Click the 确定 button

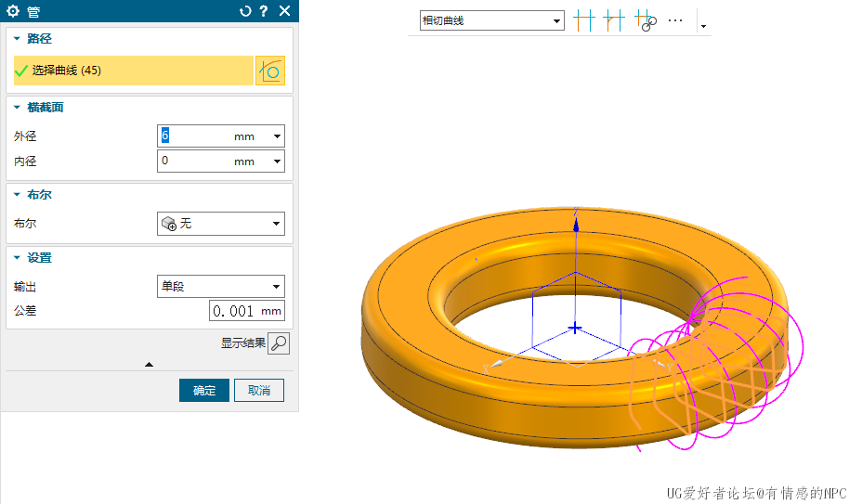pyautogui.click(x=204, y=391)
